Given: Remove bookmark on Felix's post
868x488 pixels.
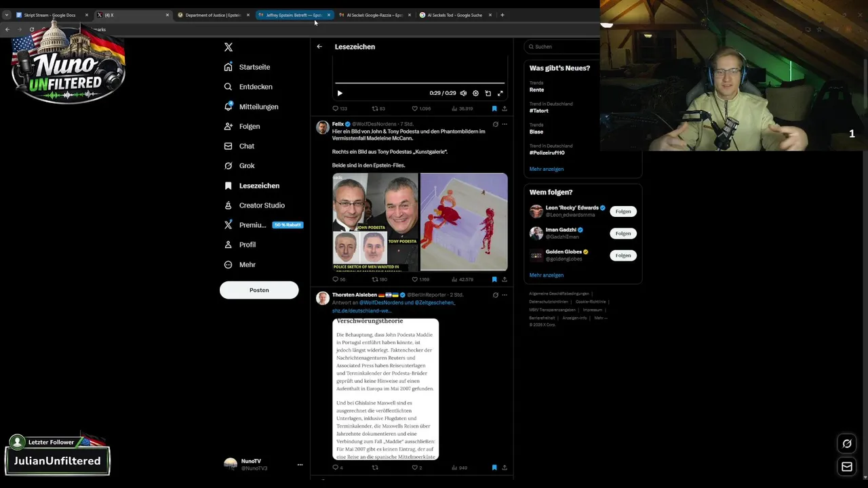Looking at the screenshot, I should pyautogui.click(x=494, y=279).
